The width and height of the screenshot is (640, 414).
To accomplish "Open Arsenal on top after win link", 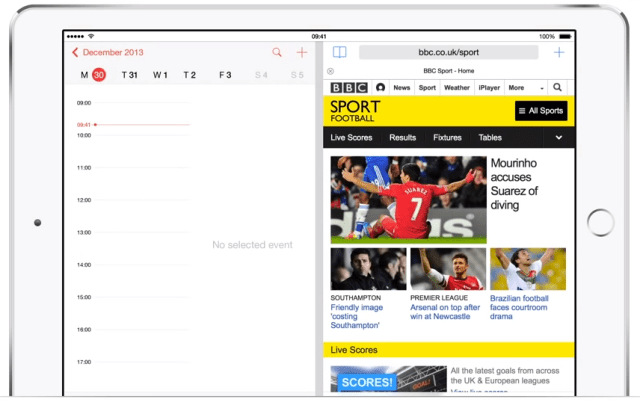I will (445, 312).
